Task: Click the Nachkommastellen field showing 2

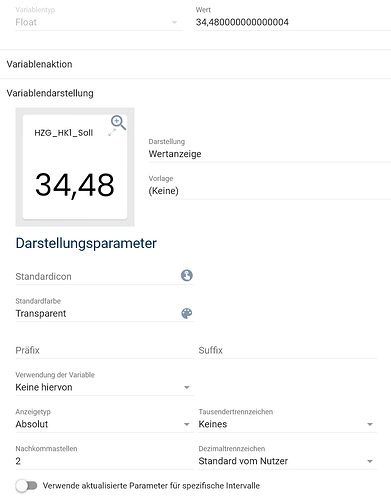Action: click(x=104, y=461)
